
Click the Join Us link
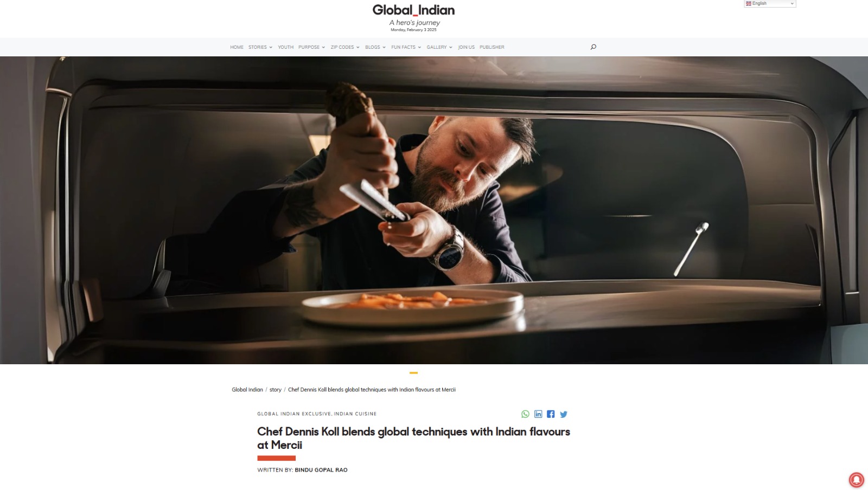click(x=466, y=47)
